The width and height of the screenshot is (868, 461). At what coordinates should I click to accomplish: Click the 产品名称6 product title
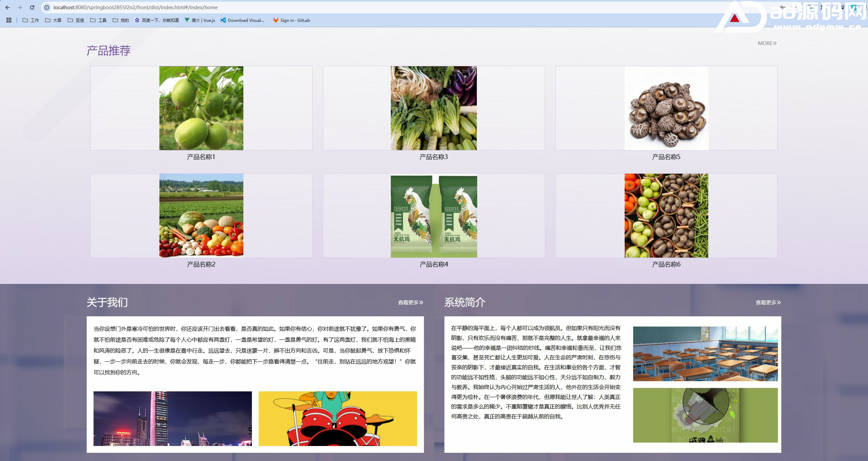click(x=666, y=264)
